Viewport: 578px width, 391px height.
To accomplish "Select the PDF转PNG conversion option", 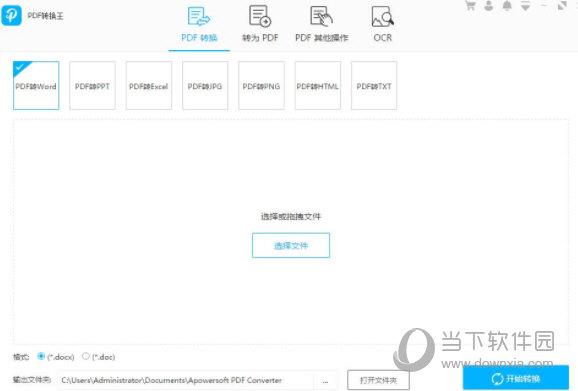I will [261, 85].
